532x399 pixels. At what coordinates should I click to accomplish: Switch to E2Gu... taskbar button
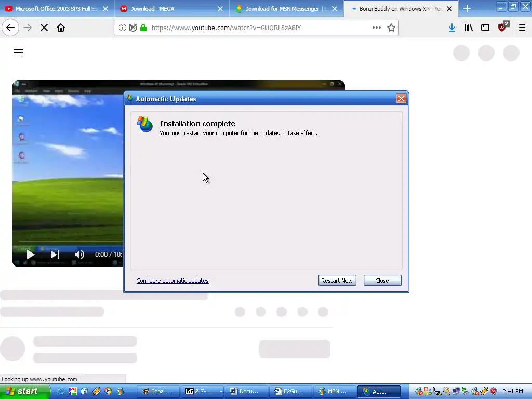tap(291, 391)
